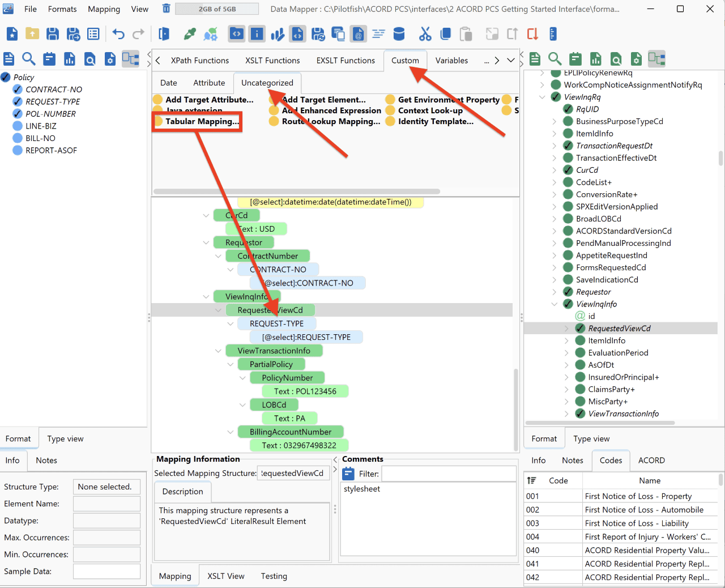The image size is (725, 588).
Task: Open the function tabs dropdown arrow
Action: click(511, 61)
